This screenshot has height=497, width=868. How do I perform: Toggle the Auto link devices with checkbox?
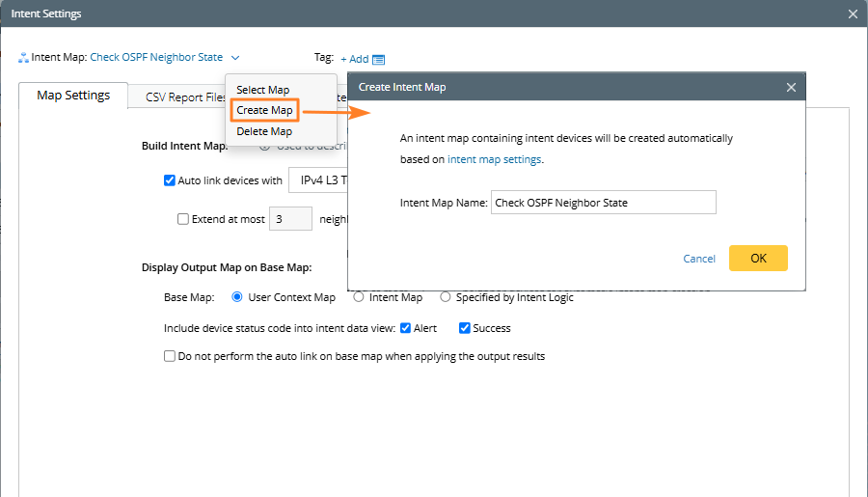point(170,180)
